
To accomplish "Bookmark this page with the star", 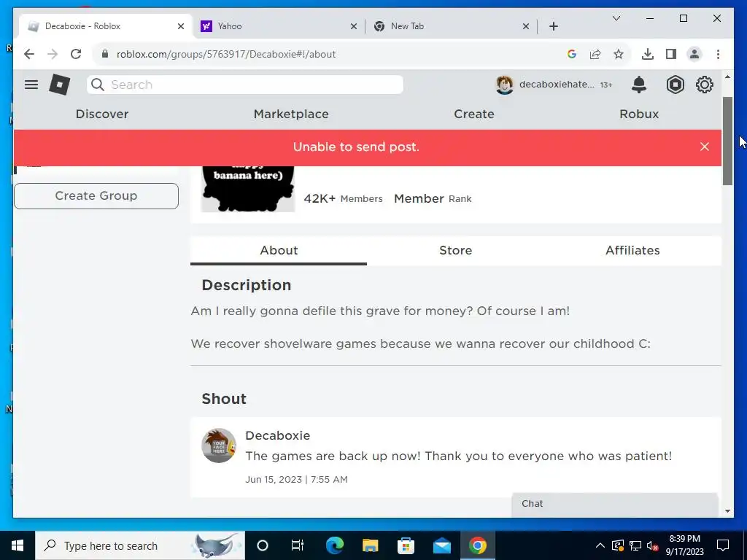I will point(619,54).
